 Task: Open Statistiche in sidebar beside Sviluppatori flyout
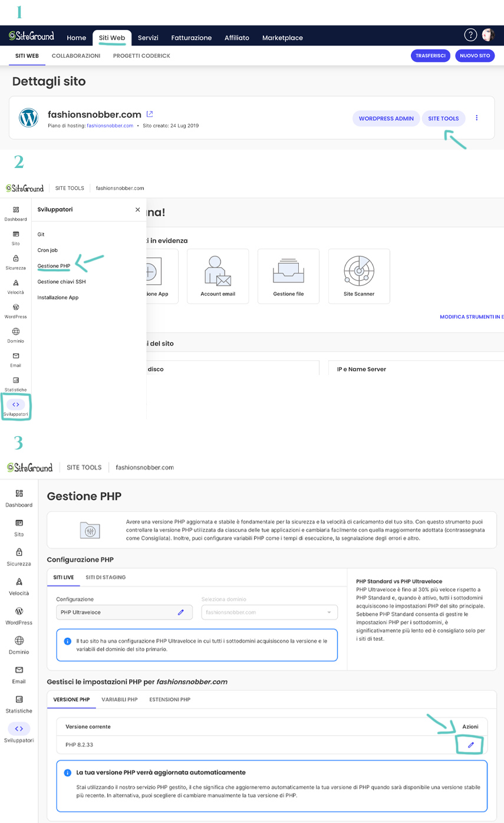point(16,384)
